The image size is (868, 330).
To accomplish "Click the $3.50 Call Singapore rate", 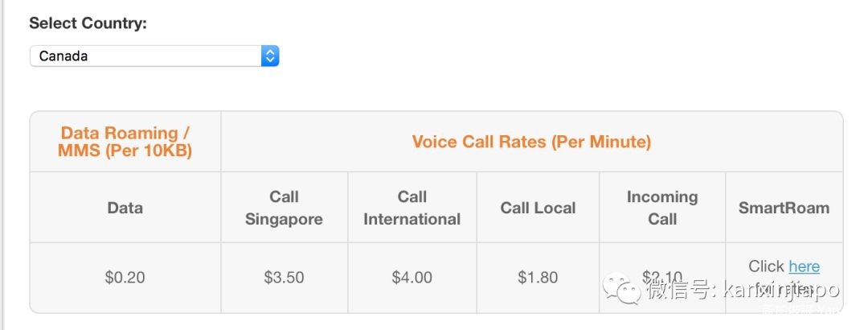I will click(x=284, y=278).
